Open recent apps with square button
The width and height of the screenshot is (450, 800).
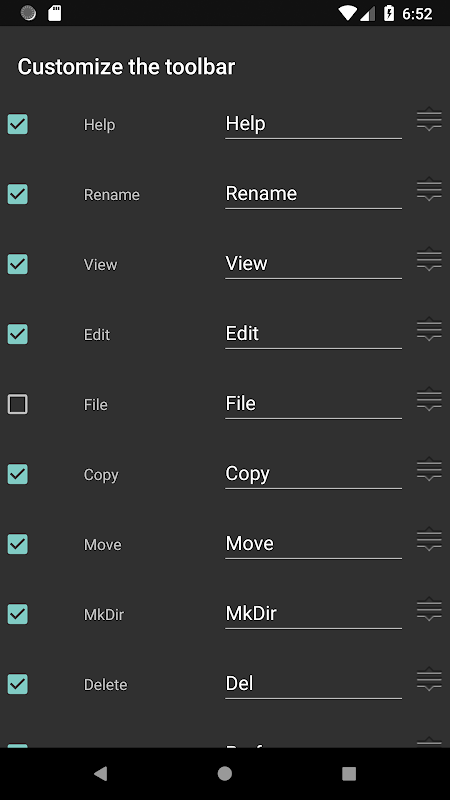click(349, 773)
